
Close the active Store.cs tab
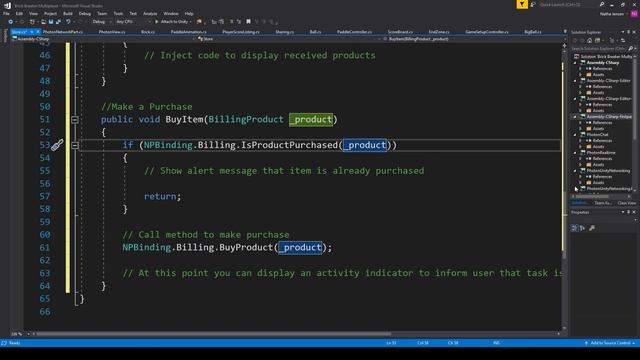38,32
